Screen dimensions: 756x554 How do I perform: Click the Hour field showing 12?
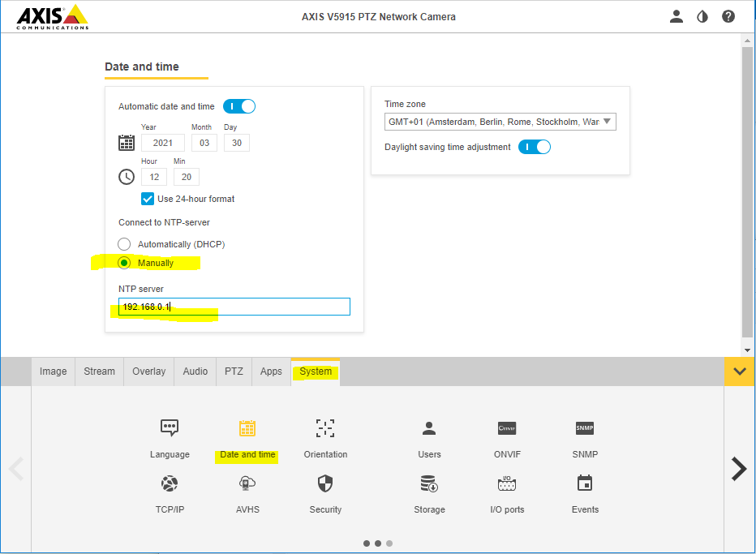[154, 177]
